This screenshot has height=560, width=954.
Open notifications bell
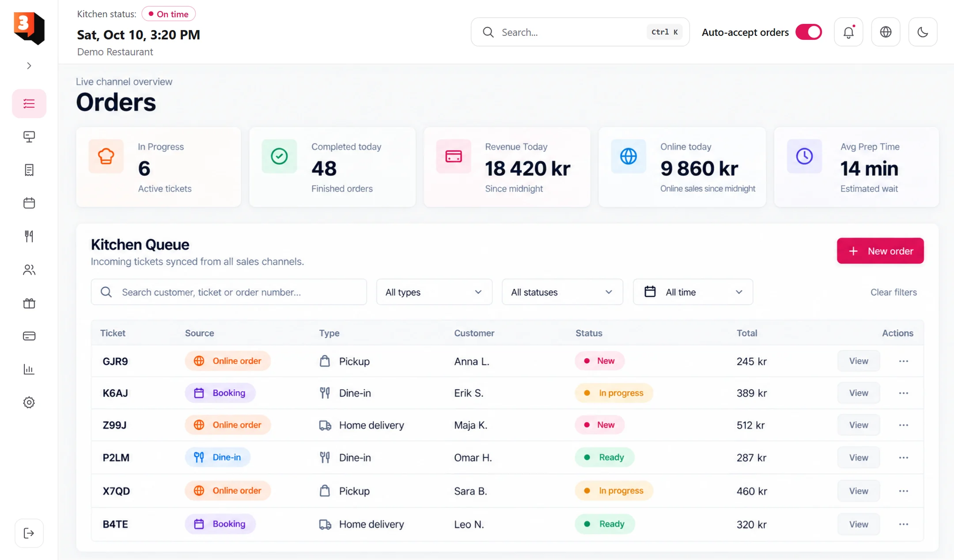[x=848, y=32]
